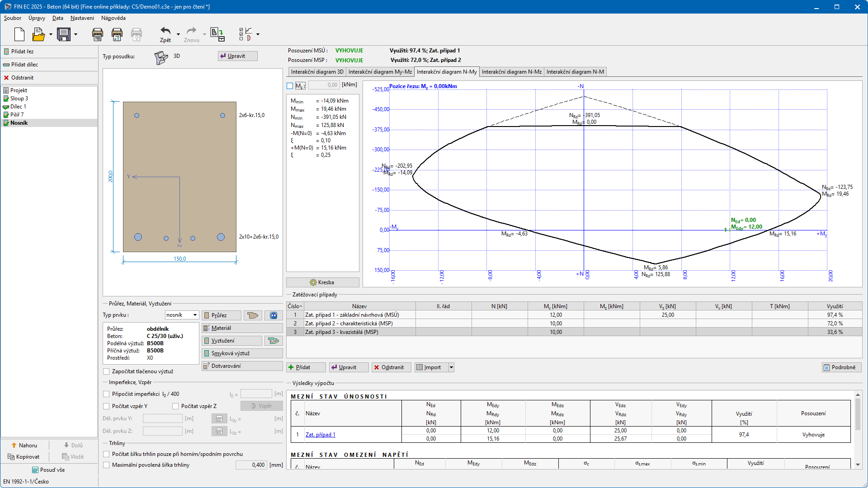868x488 pixels.
Task: Click the new file icon
Action: (19, 34)
